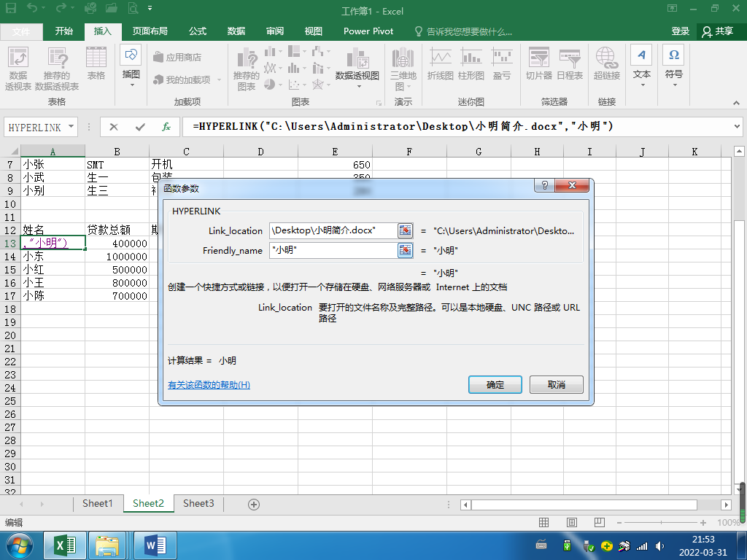This screenshot has width=747, height=560.
Task: Open Customize Quick Access Toolbar dropdown
Action: pyautogui.click(x=150, y=8)
